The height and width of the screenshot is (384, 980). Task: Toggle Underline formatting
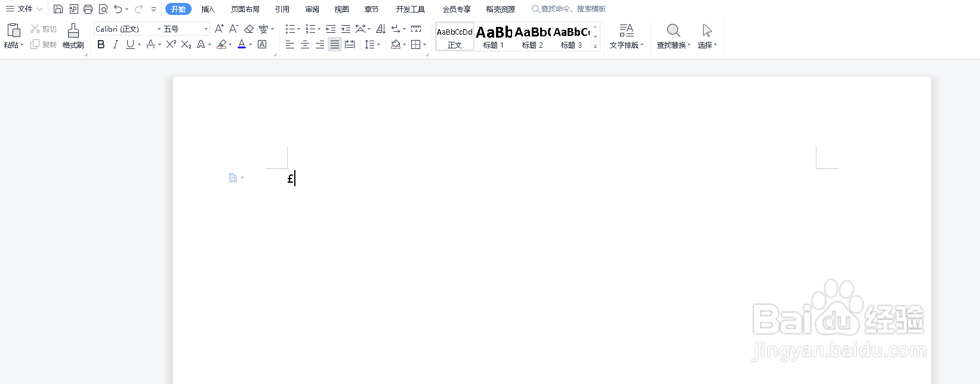130,44
